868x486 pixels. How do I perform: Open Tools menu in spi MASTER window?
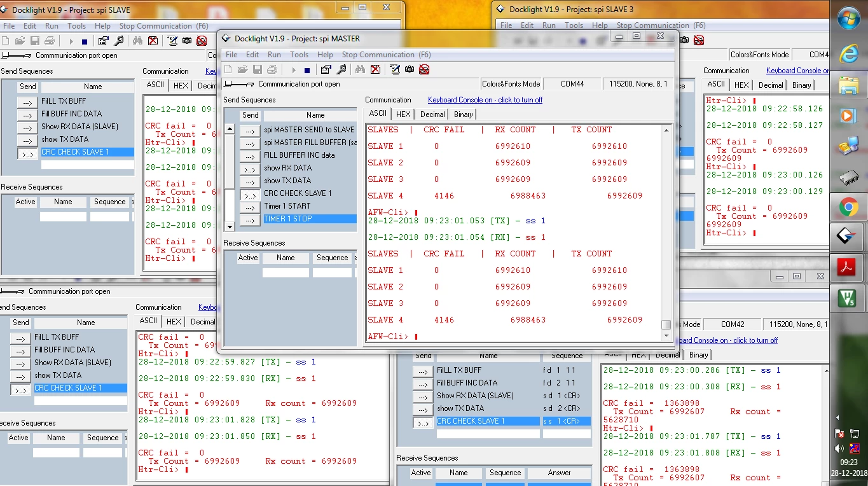tap(299, 55)
